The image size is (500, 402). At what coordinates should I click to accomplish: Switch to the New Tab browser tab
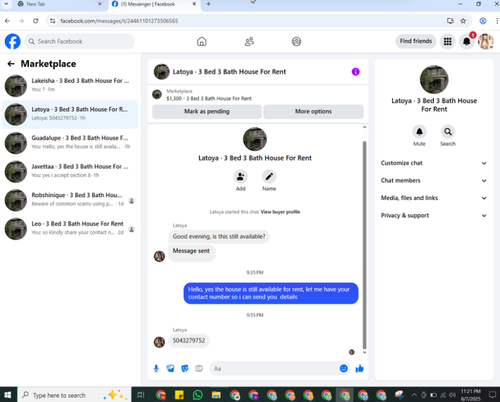[x=59, y=4]
